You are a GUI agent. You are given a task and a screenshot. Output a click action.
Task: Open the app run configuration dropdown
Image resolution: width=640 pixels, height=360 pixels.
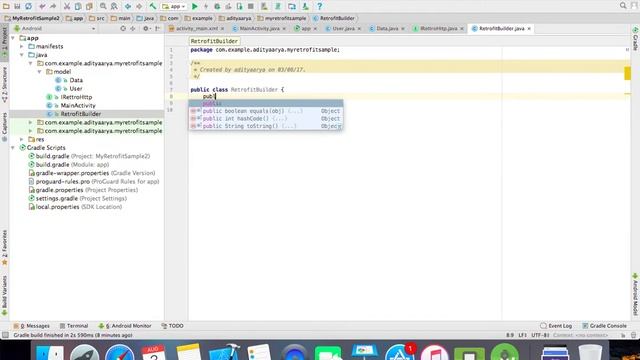(174, 6)
